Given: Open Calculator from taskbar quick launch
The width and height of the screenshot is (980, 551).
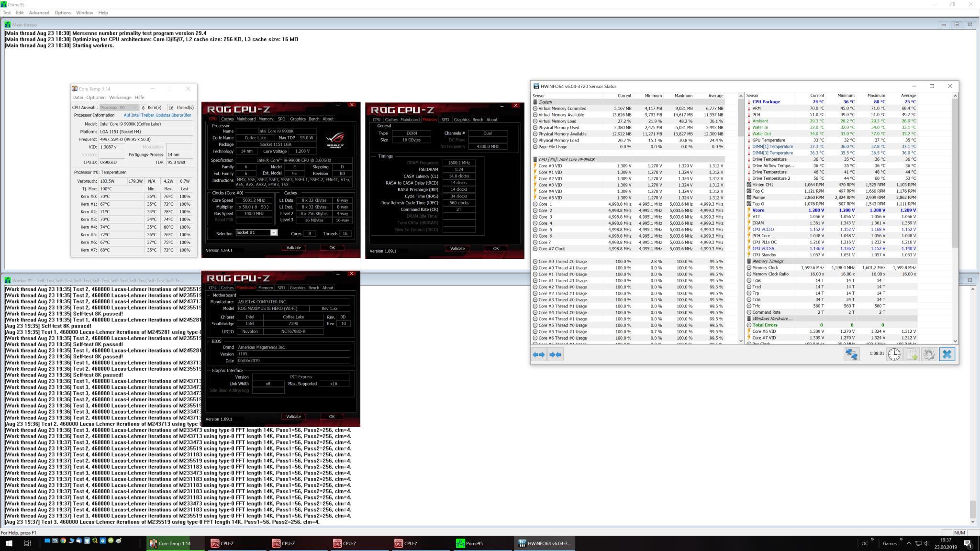Looking at the screenshot, I should click(x=87, y=541).
